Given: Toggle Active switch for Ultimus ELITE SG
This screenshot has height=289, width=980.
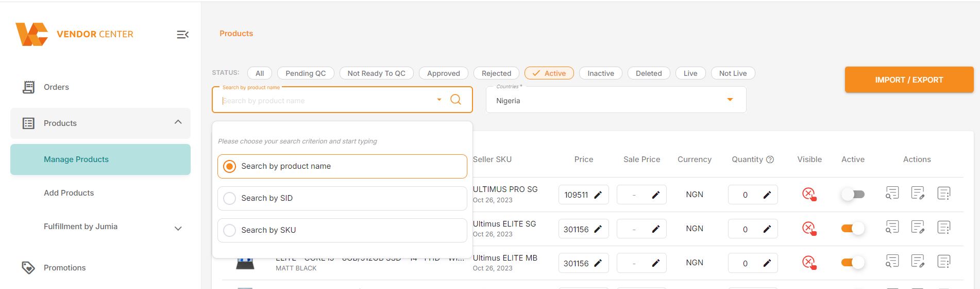Looking at the screenshot, I should (x=853, y=229).
